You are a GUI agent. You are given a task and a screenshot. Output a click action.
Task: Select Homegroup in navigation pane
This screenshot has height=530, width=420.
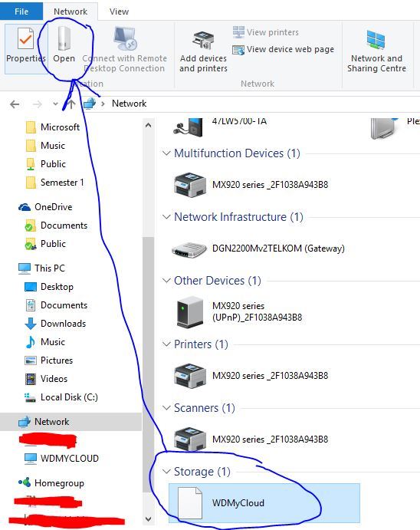[51, 483]
